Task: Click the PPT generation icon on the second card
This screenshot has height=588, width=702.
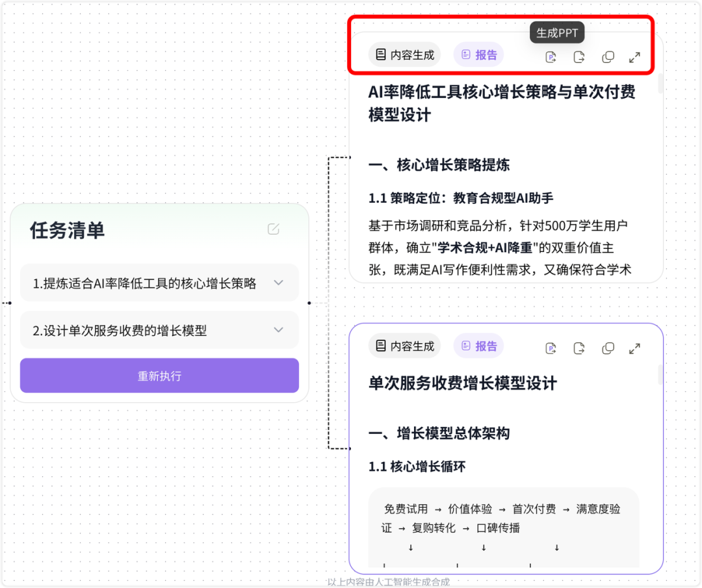Action: pyautogui.click(x=551, y=348)
